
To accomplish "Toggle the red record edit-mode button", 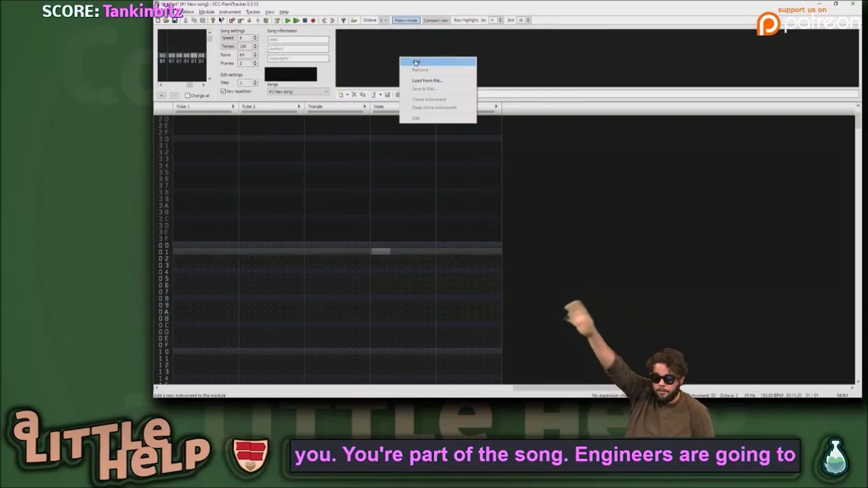I will 313,20.
